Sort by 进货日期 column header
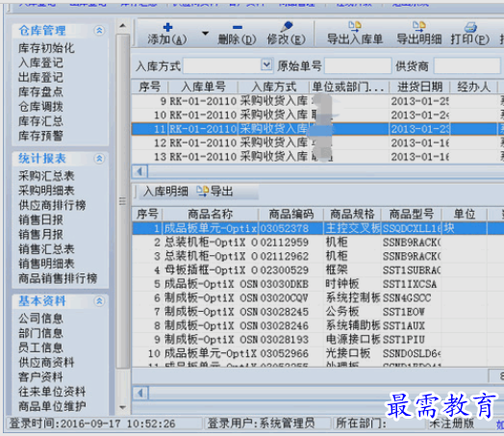The width and height of the screenshot is (504, 436). 419,87
